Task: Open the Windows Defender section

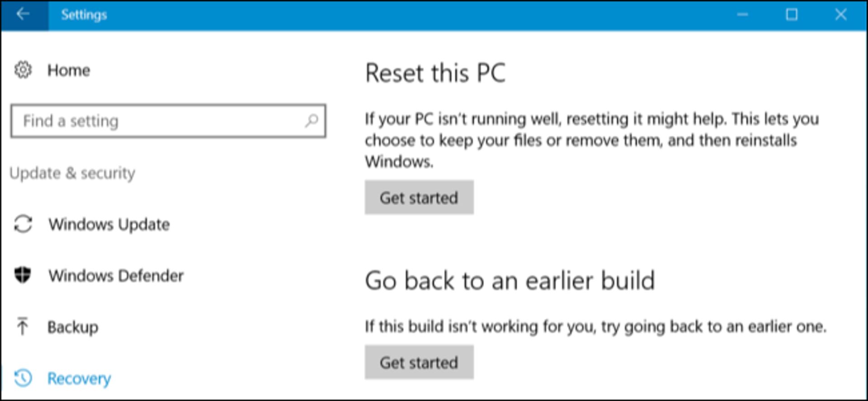Action: coord(116,275)
